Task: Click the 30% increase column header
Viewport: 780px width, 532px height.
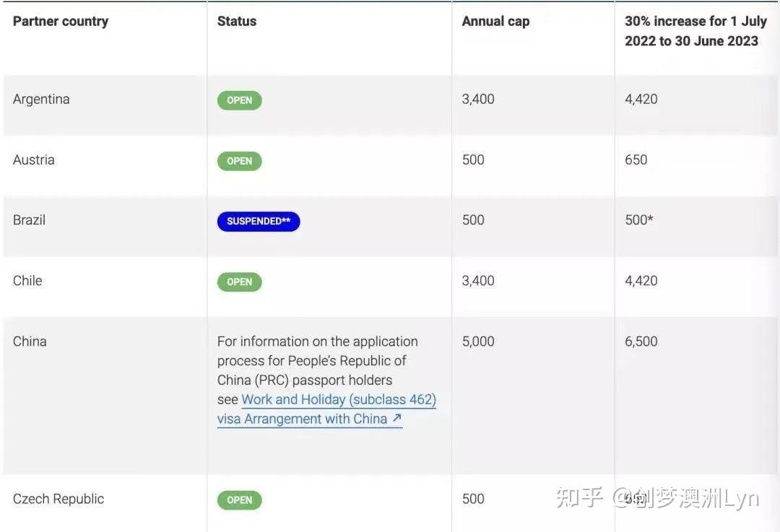Action: click(695, 31)
